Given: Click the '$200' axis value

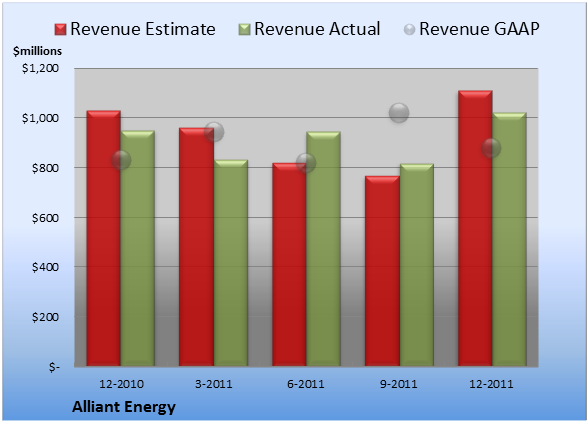Looking at the screenshot, I should 45,317.
